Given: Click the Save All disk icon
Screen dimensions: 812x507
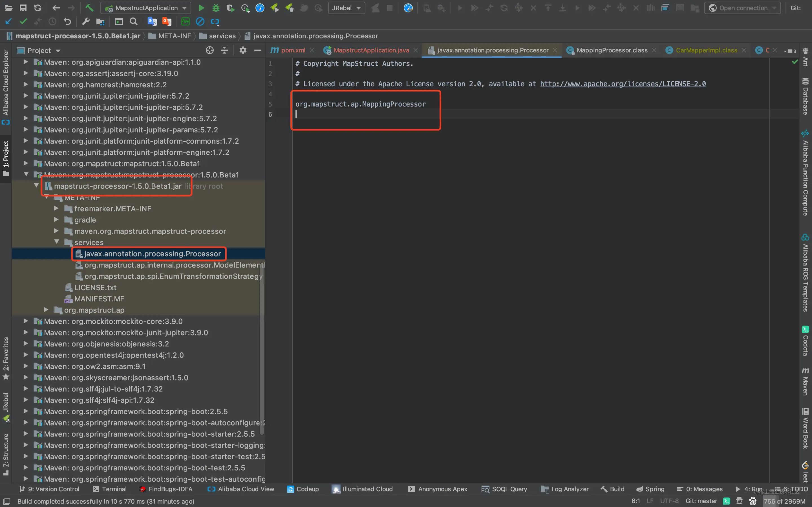Looking at the screenshot, I should point(23,8).
